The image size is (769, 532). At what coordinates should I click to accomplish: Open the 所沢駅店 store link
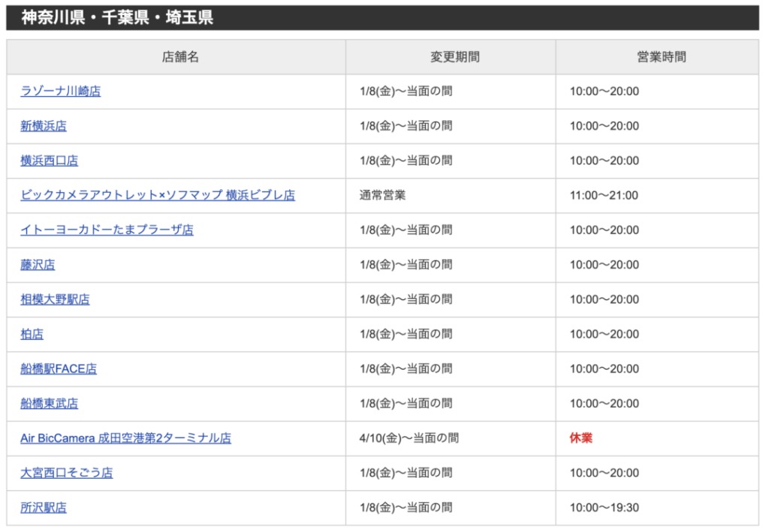44,507
